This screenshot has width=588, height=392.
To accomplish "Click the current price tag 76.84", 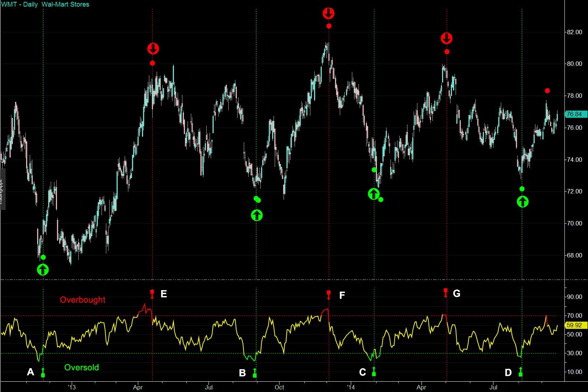I will click(x=575, y=114).
